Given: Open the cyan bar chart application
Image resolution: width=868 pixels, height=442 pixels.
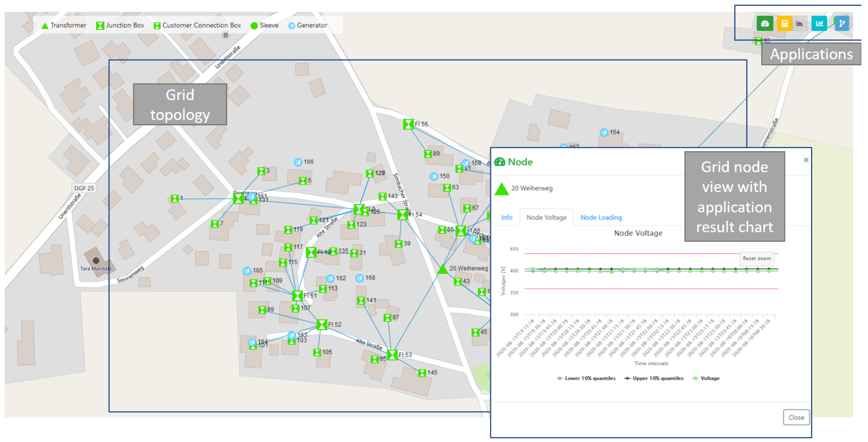Looking at the screenshot, I should [819, 24].
